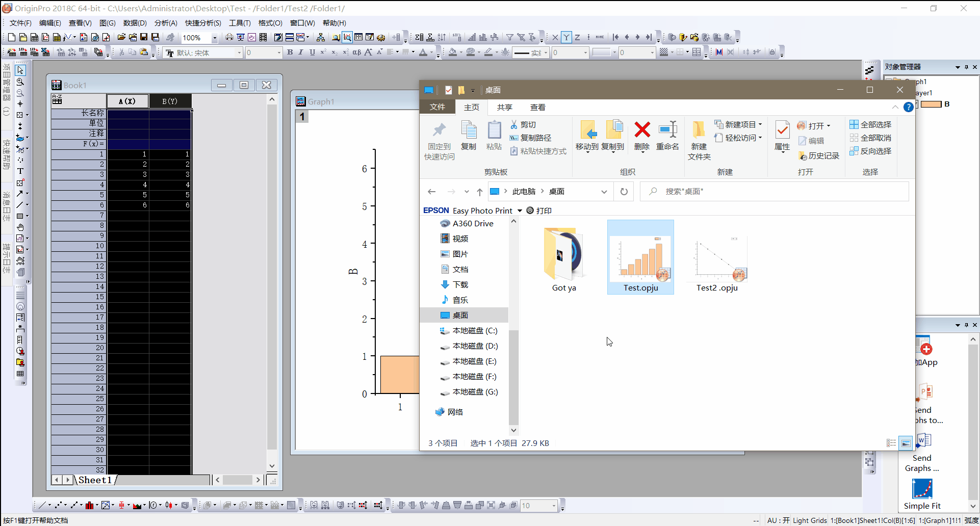Screen dimensions: 980x526
Task: Open recent locations dropdown in Explorer navigation
Action: coord(467,192)
